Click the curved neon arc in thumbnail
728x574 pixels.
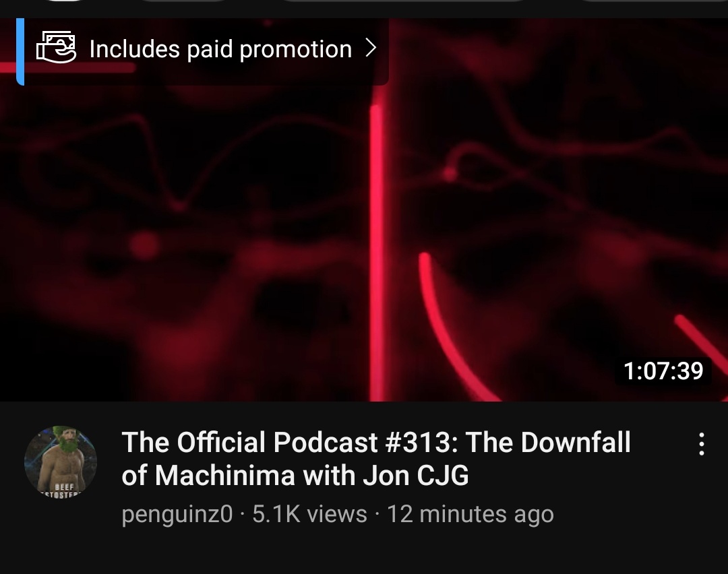pos(457,327)
